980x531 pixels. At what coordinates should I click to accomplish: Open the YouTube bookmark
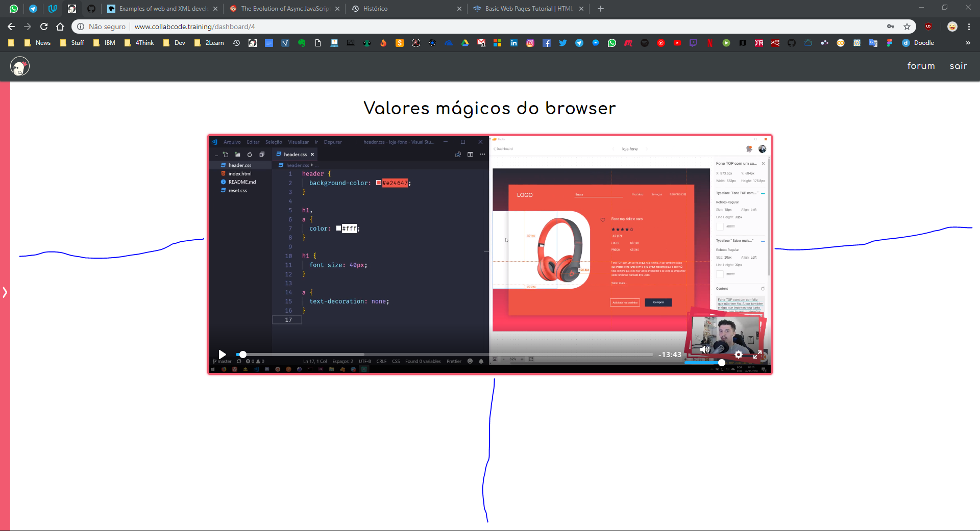(x=677, y=43)
